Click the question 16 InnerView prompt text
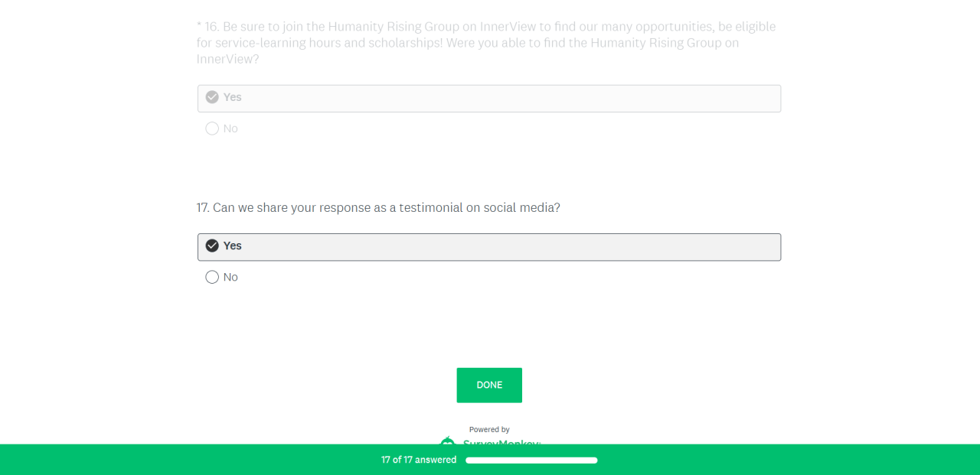The height and width of the screenshot is (475, 980). click(486, 43)
